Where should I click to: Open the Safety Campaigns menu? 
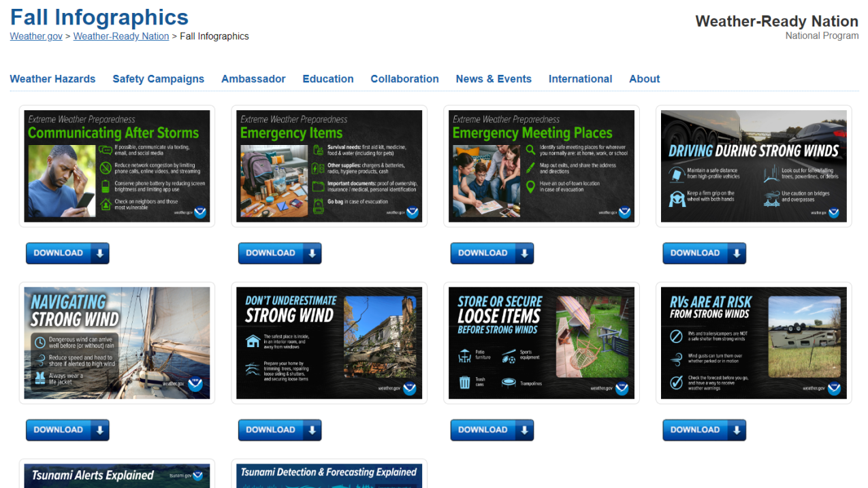158,79
